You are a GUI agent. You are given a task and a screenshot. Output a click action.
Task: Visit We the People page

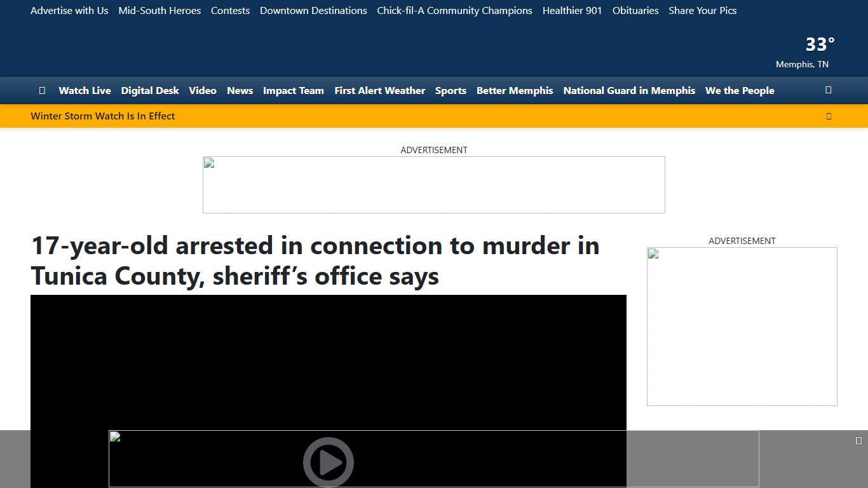pos(739,90)
